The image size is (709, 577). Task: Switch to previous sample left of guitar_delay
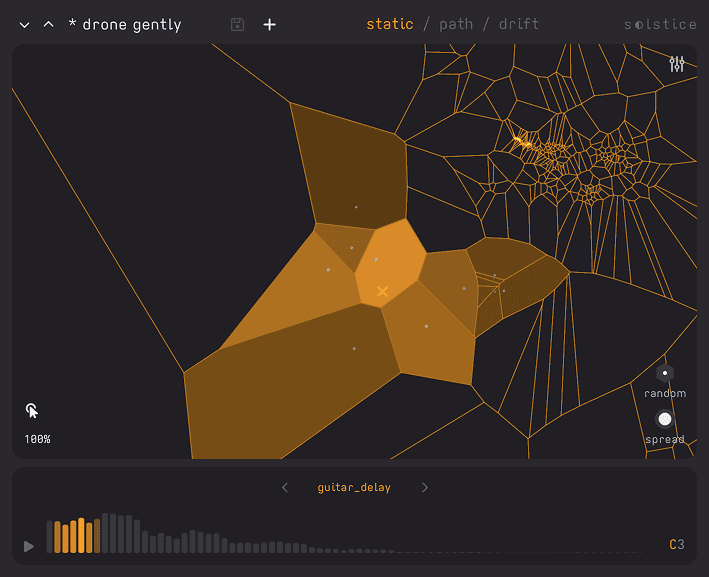285,488
